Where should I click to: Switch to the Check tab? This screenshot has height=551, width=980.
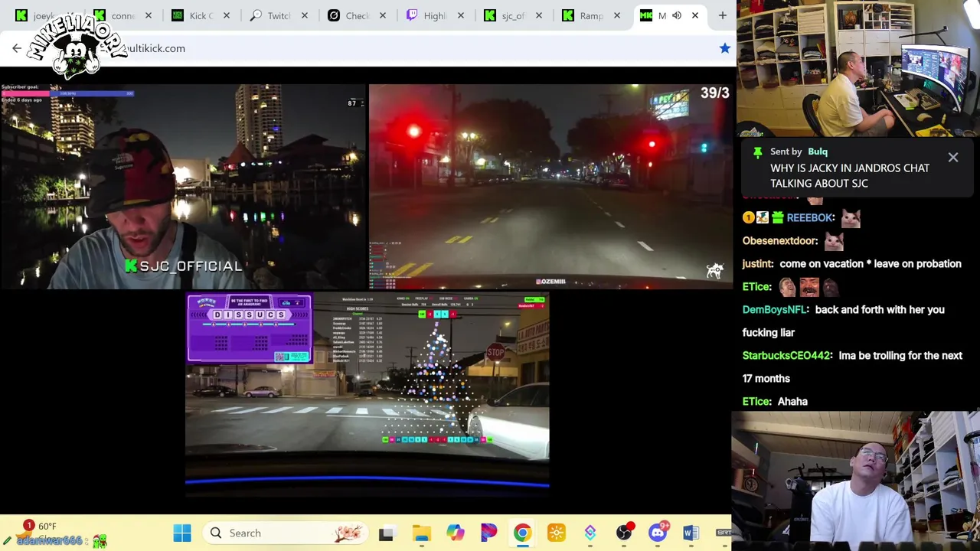(358, 15)
